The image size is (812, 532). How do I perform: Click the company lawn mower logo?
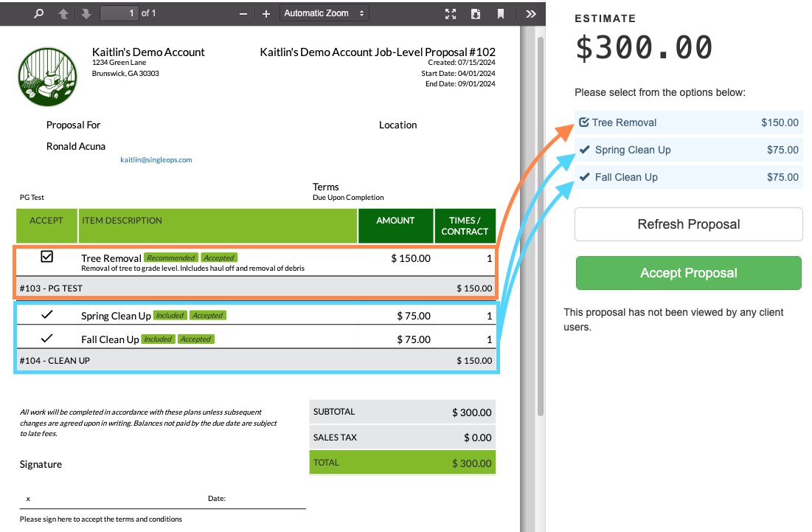tap(48, 77)
